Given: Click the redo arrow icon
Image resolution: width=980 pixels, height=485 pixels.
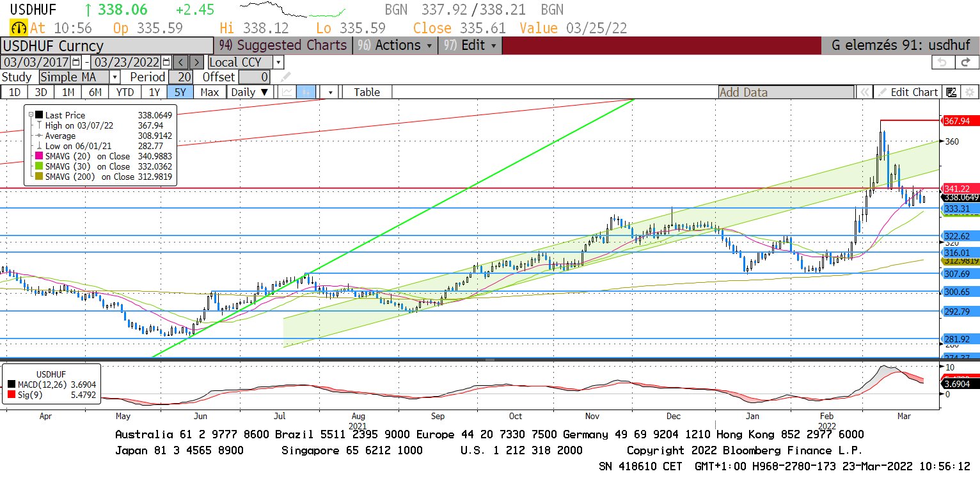Looking at the screenshot, I should click(967, 62).
